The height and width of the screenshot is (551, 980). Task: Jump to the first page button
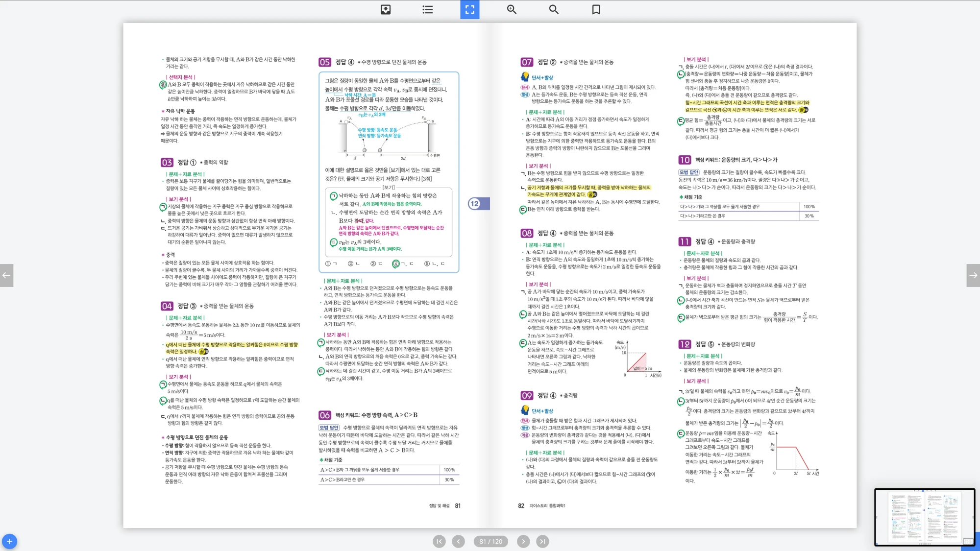[x=439, y=541]
